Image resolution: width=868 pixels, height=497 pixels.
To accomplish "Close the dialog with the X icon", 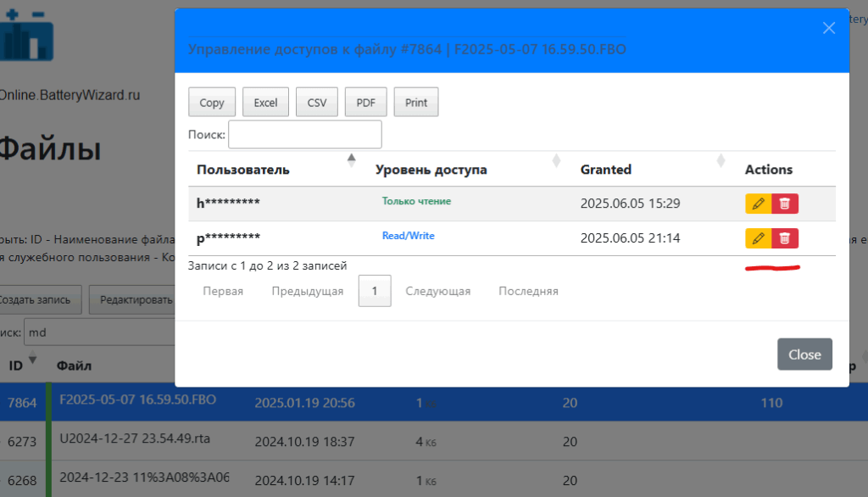I will point(829,28).
